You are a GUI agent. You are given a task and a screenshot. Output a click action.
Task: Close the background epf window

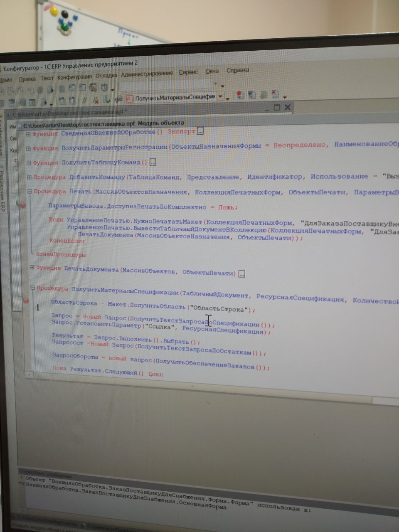point(288,107)
